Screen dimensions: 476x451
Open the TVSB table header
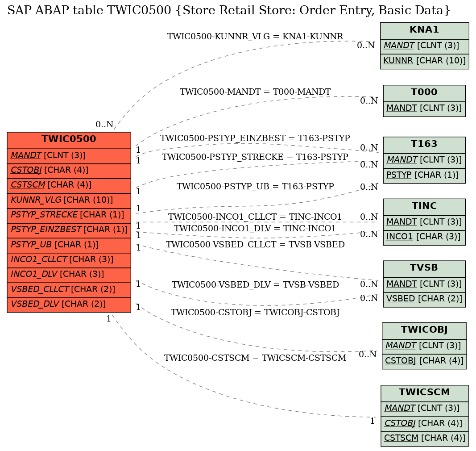click(x=424, y=268)
